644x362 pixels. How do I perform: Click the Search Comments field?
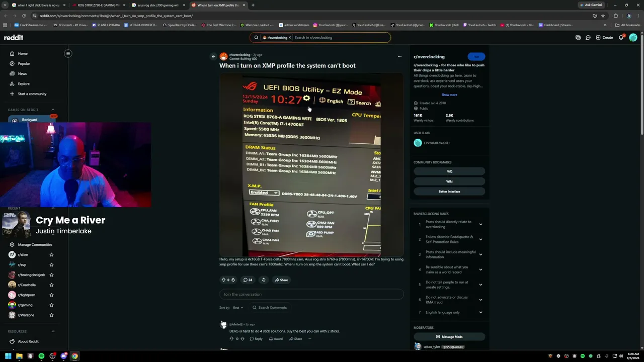tap(270, 308)
